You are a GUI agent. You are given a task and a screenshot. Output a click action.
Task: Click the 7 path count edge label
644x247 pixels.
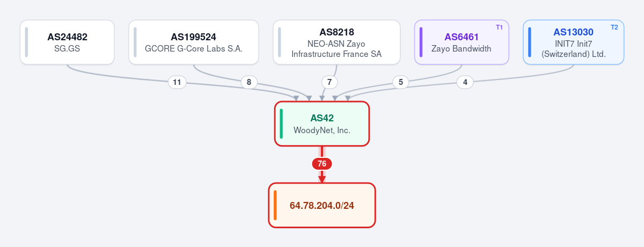tap(330, 82)
